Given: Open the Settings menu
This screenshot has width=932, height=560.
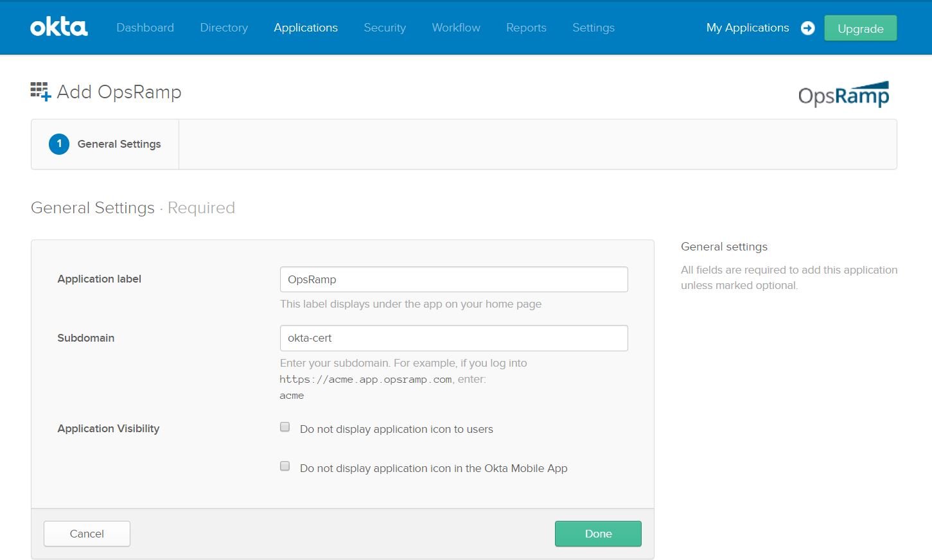Looking at the screenshot, I should pos(593,28).
